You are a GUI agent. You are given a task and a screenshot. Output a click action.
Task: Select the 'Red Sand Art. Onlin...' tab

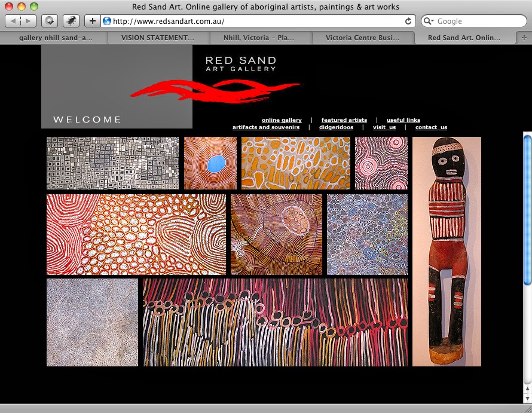pyautogui.click(x=464, y=38)
